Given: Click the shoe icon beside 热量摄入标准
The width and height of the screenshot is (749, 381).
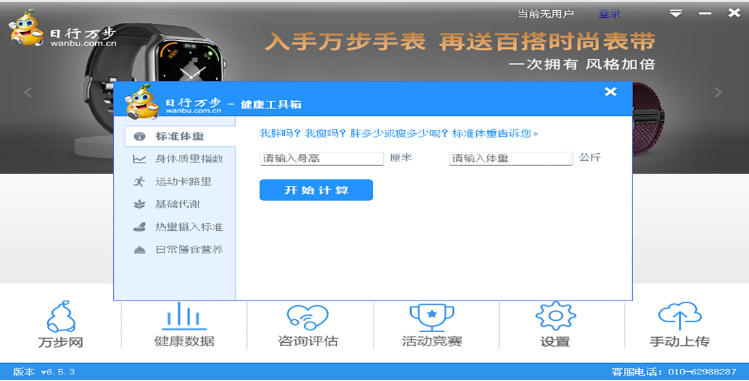Looking at the screenshot, I should pyautogui.click(x=139, y=227).
